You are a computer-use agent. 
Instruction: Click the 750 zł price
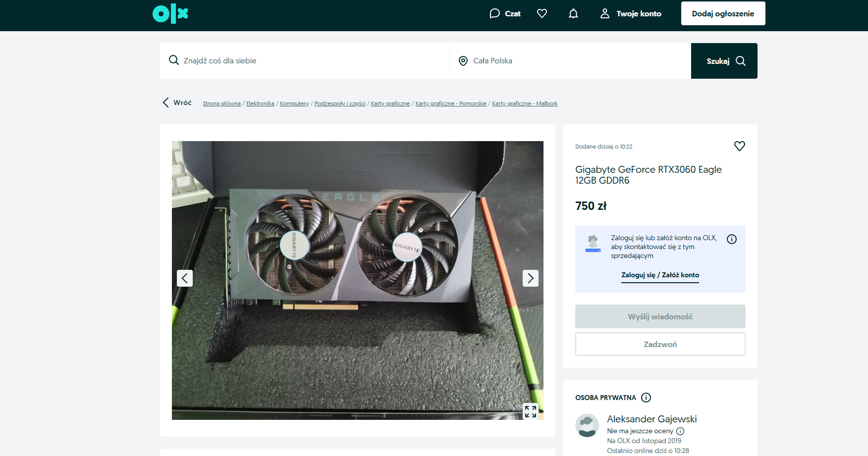point(591,206)
